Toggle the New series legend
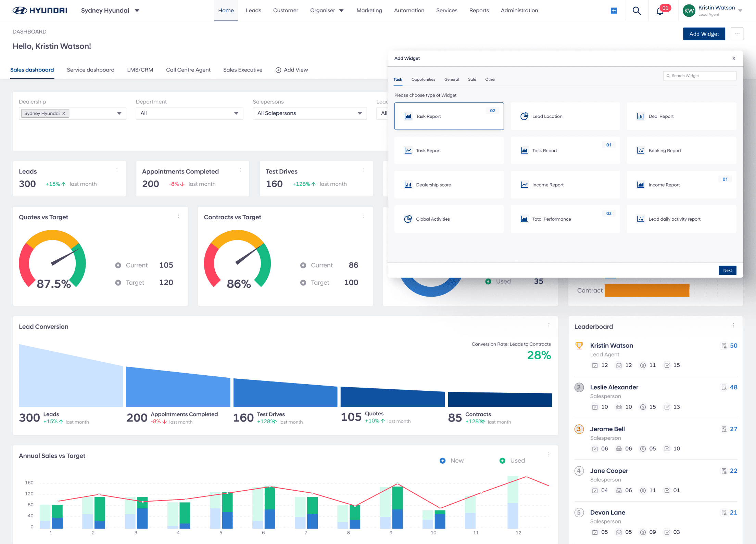 (x=452, y=461)
